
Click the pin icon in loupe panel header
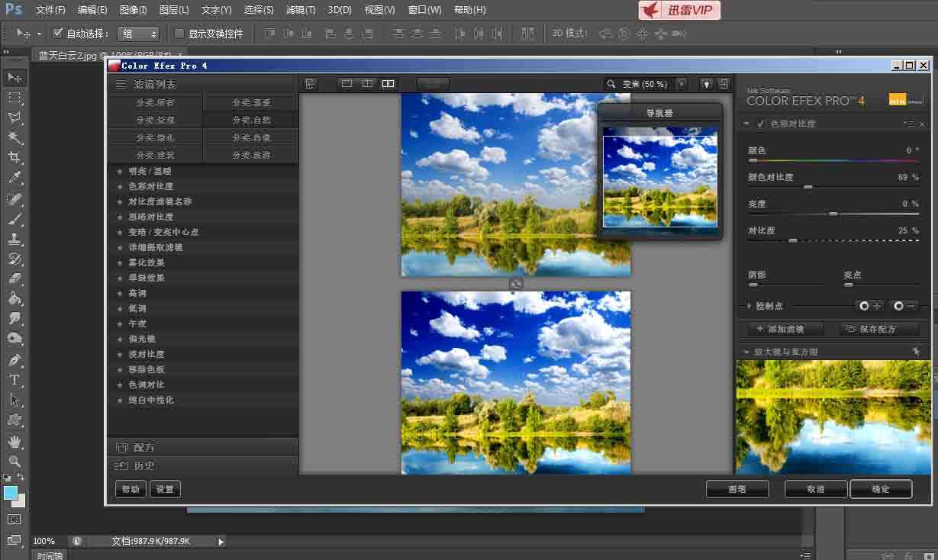tap(916, 352)
